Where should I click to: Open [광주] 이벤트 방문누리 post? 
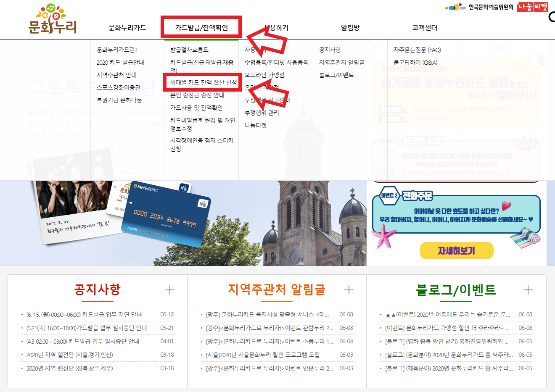pos(270,368)
